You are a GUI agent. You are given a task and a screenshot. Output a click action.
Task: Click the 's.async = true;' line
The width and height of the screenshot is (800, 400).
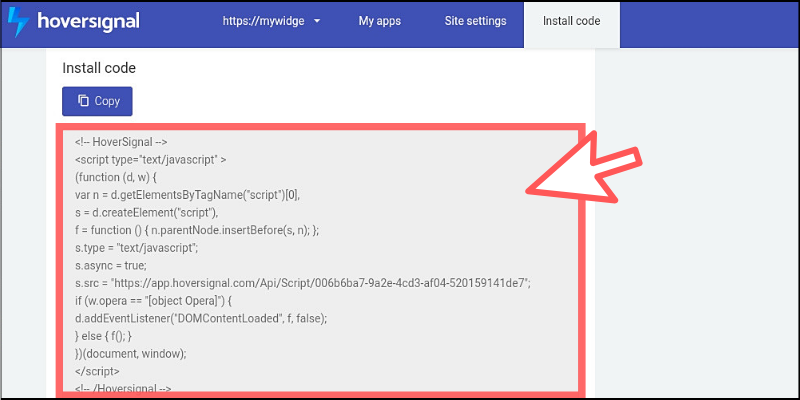pos(111,265)
